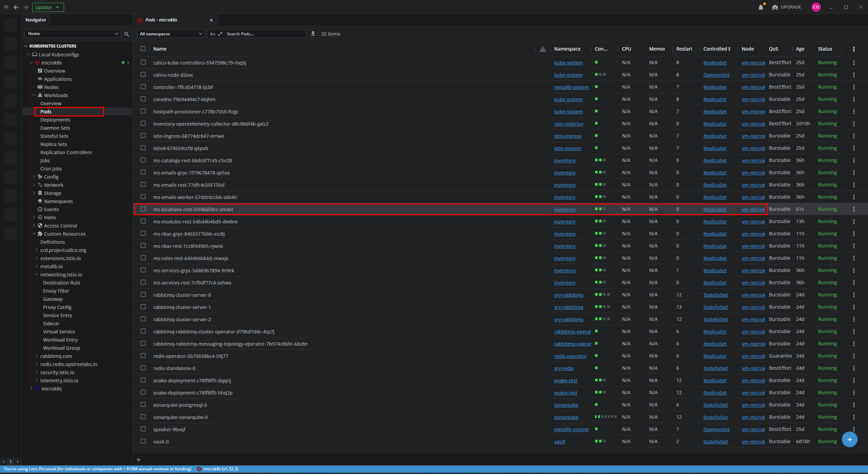This screenshot has height=474, width=868.
Task: Open actions menu for calico-node-d2xvc row
Action: pyautogui.click(x=854, y=75)
